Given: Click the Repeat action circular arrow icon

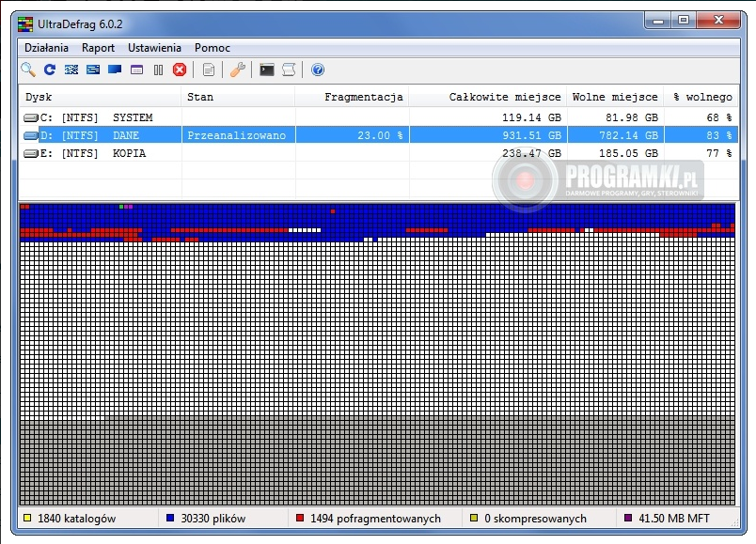Looking at the screenshot, I should pyautogui.click(x=50, y=70).
